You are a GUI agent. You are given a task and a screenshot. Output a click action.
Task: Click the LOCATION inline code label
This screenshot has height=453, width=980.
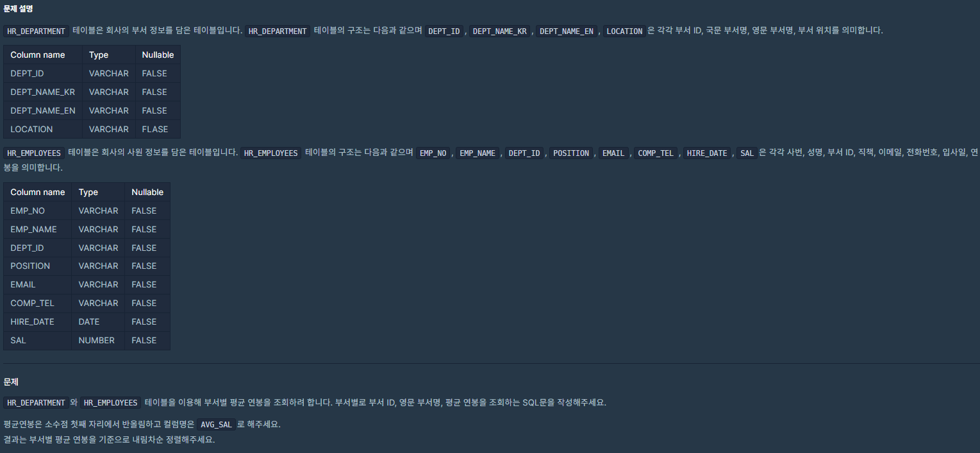coord(624,31)
